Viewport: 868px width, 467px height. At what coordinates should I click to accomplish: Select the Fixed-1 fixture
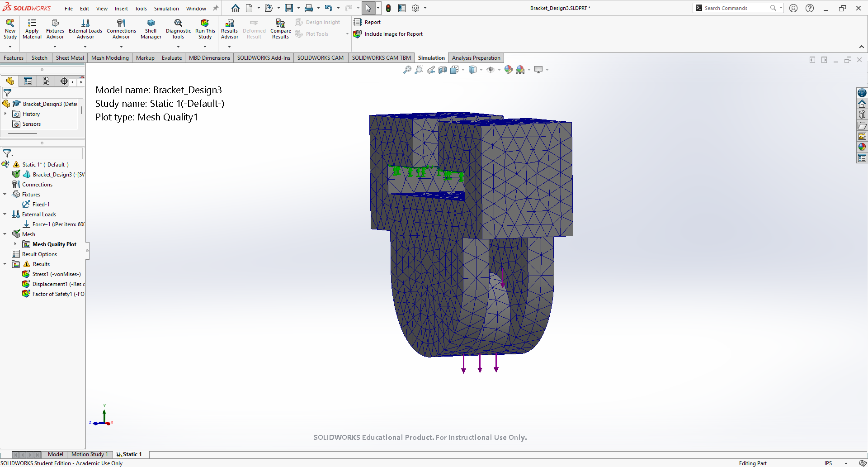click(x=36, y=205)
